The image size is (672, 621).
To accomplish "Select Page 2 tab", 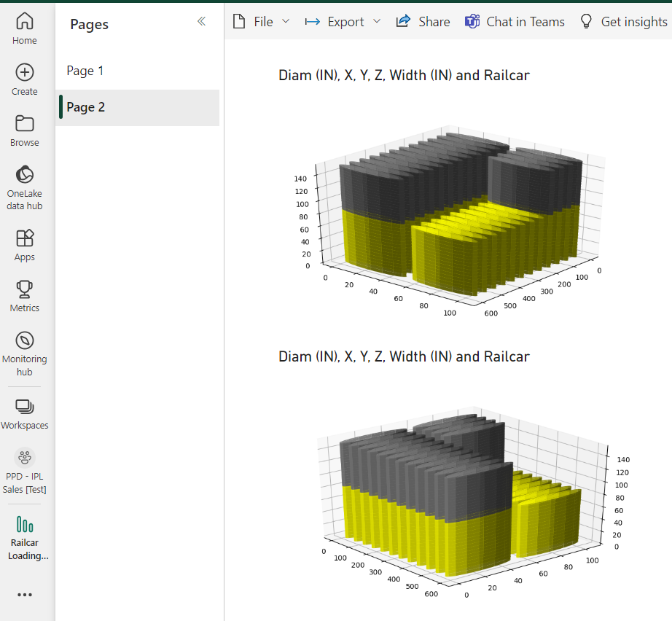I will pyautogui.click(x=137, y=108).
